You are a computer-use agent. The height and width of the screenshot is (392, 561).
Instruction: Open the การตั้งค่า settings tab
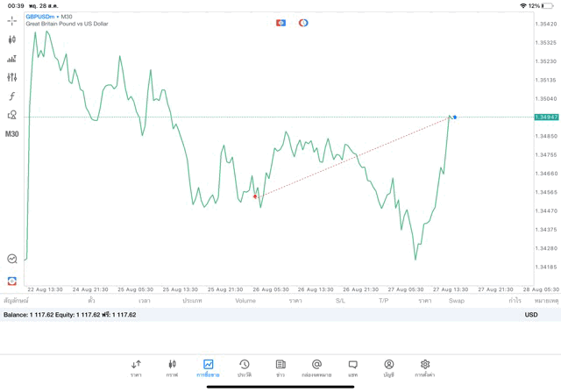point(425,367)
